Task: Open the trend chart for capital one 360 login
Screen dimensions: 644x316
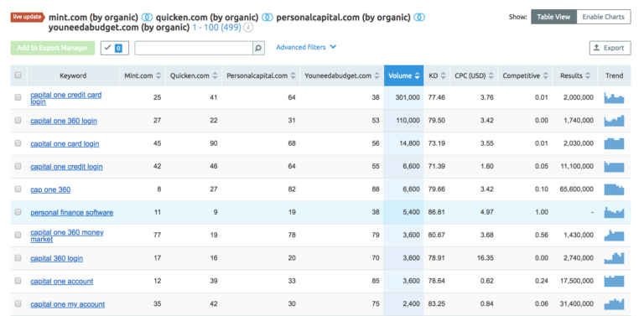Action: 614,121
